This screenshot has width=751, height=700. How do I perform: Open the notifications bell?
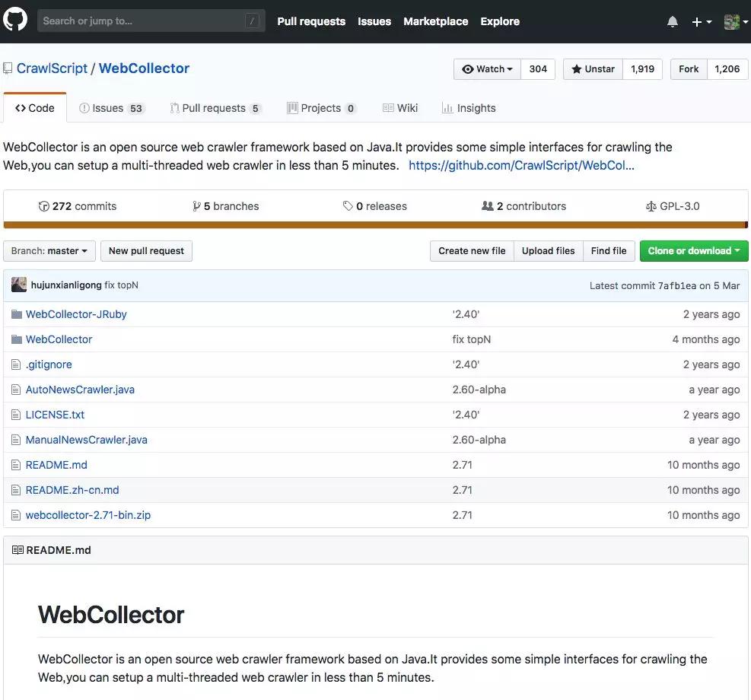[672, 21]
